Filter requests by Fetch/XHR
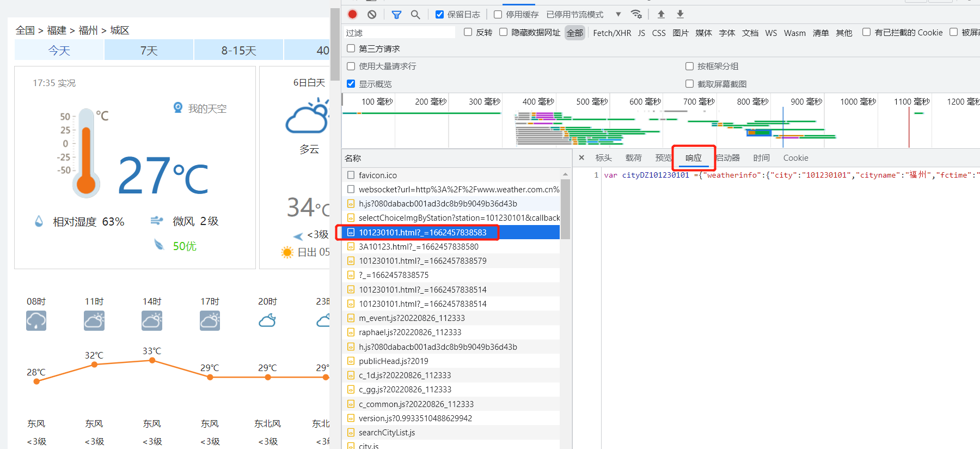This screenshot has width=980, height=449. [x=612, y=33]
